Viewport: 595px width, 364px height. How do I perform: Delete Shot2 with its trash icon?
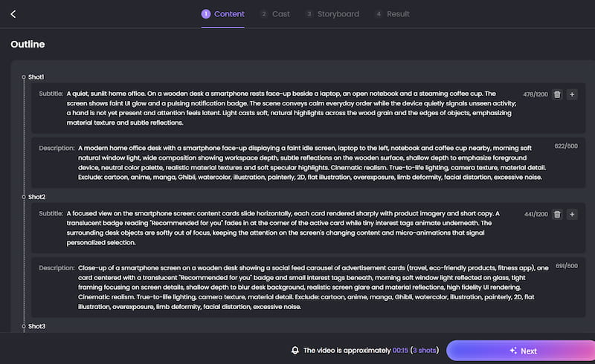pyautogui.click(x=557, y=214)
